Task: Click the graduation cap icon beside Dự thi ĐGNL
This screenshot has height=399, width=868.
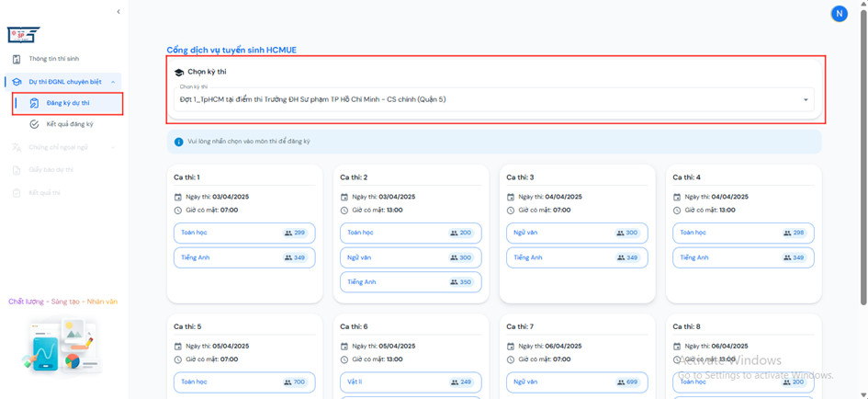Action: [17, 82]
